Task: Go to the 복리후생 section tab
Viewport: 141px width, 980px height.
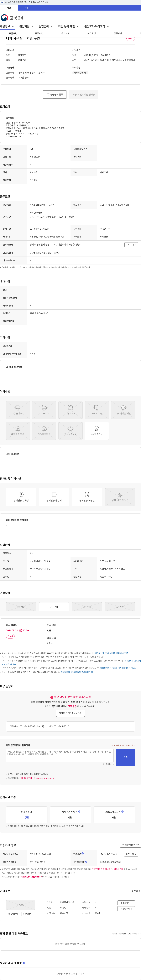Action: (x=92, y=34)
